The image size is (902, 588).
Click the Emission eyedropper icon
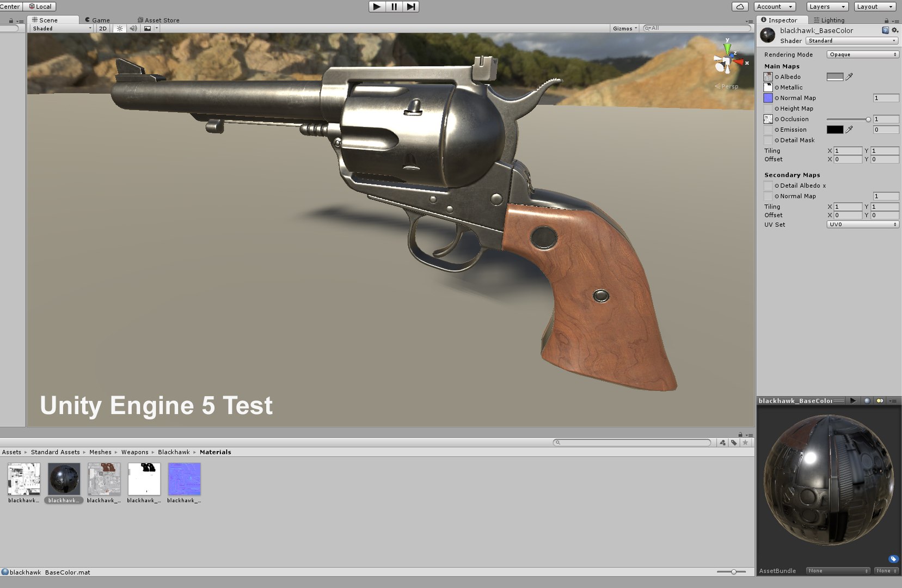[x=849, y=130]
